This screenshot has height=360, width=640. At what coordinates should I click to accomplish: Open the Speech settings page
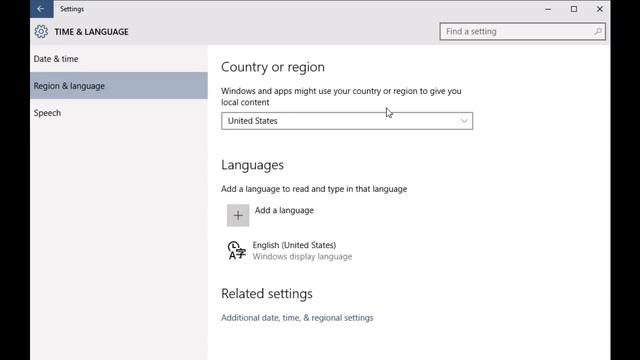119,113
